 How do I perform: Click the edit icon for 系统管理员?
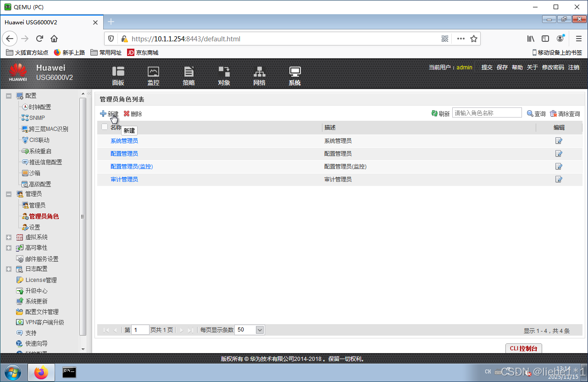(559, 140)
